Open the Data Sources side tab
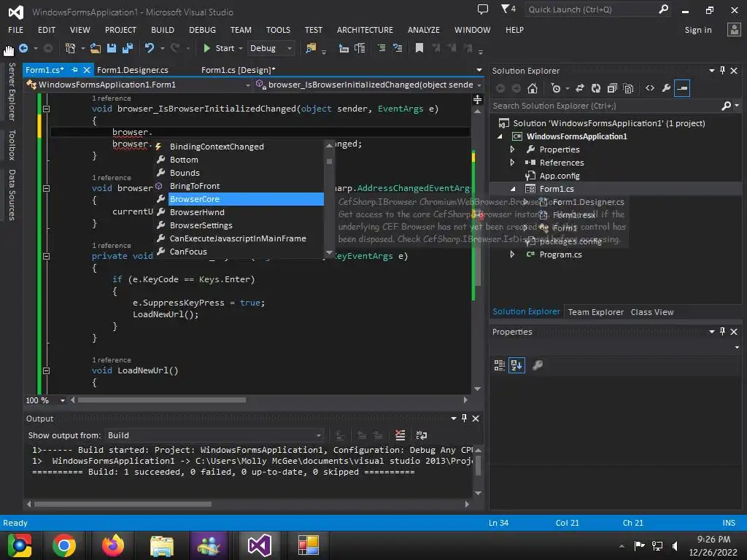Viewport: 747px width, 560px height. (12, 195)
